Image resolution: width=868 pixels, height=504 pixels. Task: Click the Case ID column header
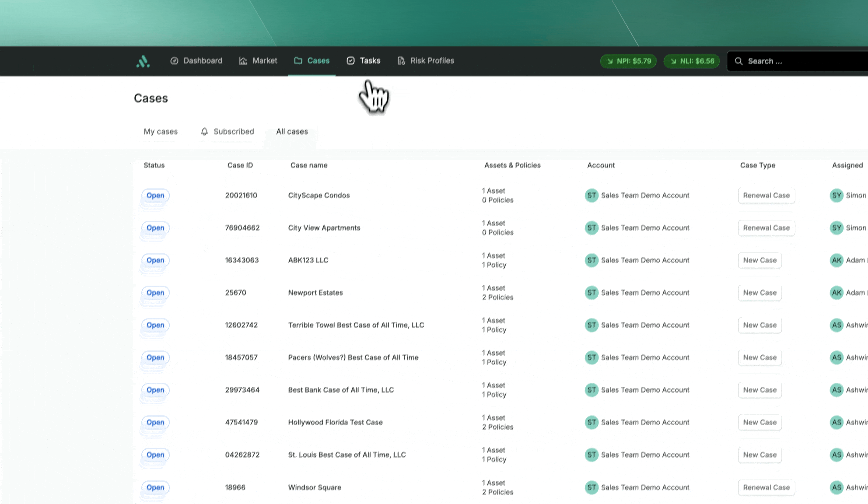coord(240,165)
